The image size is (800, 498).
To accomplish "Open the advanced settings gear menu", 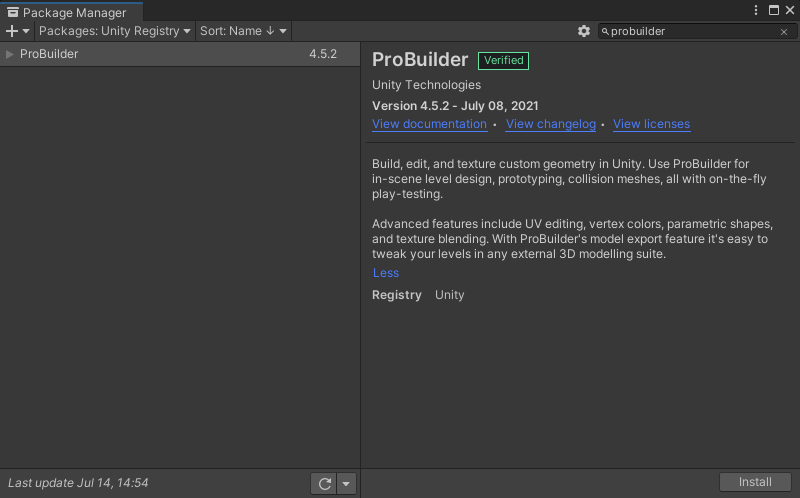I will click(584, 31).
